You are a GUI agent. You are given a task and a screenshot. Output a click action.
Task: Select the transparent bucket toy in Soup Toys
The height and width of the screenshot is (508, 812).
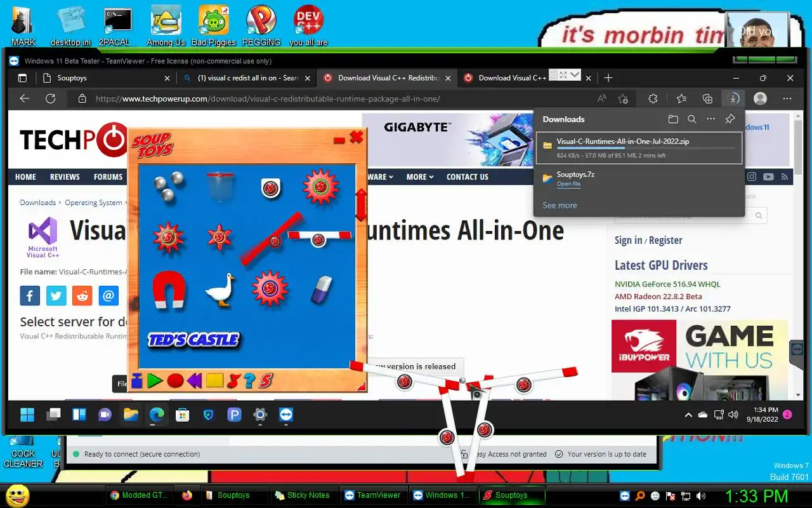click(x=220, y=186)
